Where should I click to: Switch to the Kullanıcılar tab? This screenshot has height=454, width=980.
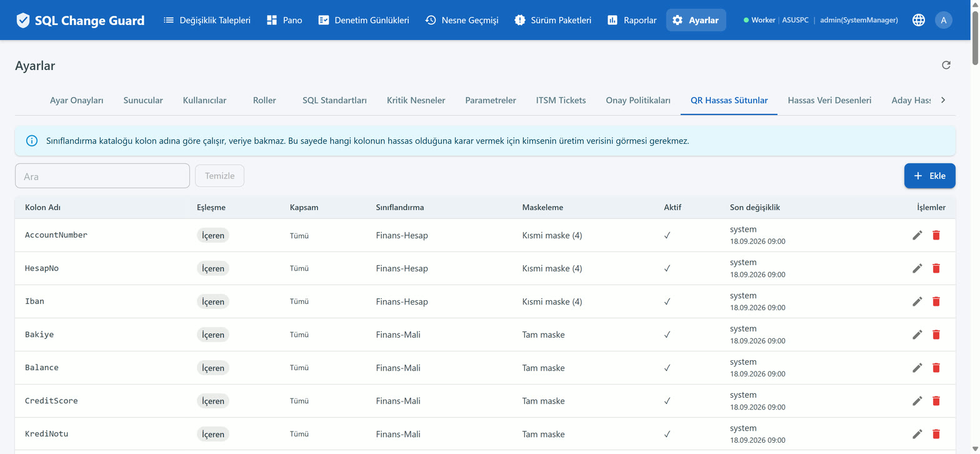click(204, 100)
